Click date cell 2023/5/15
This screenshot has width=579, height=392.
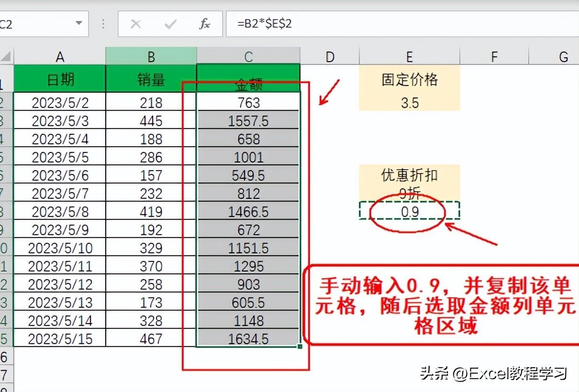[x=60, y=338]
